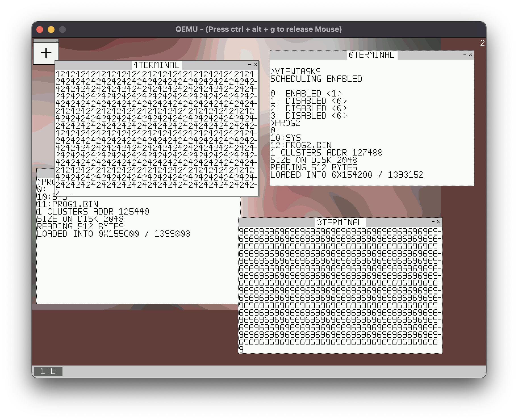Close the 3TERMINAL window

[x=439, y=222]
